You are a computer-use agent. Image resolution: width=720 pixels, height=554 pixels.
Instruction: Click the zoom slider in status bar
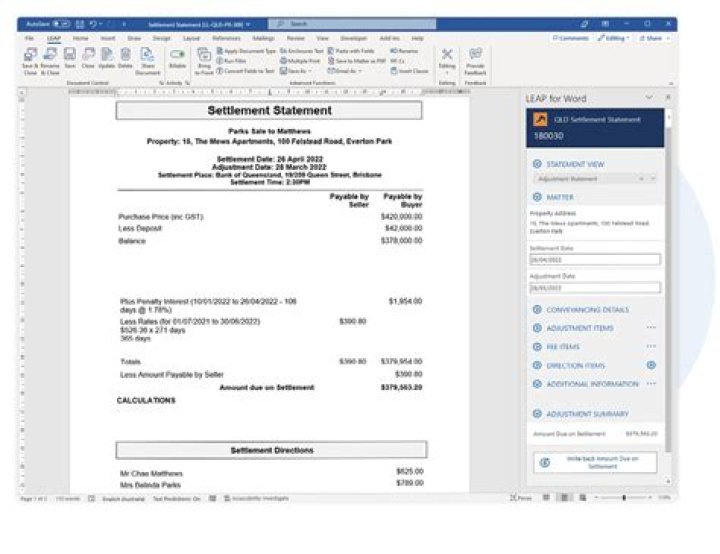624,497
